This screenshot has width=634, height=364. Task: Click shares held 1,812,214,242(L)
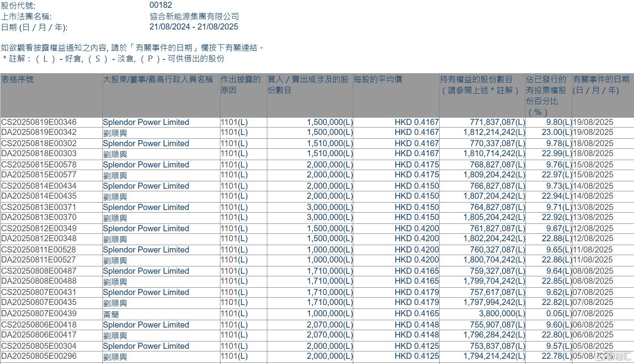494,132
